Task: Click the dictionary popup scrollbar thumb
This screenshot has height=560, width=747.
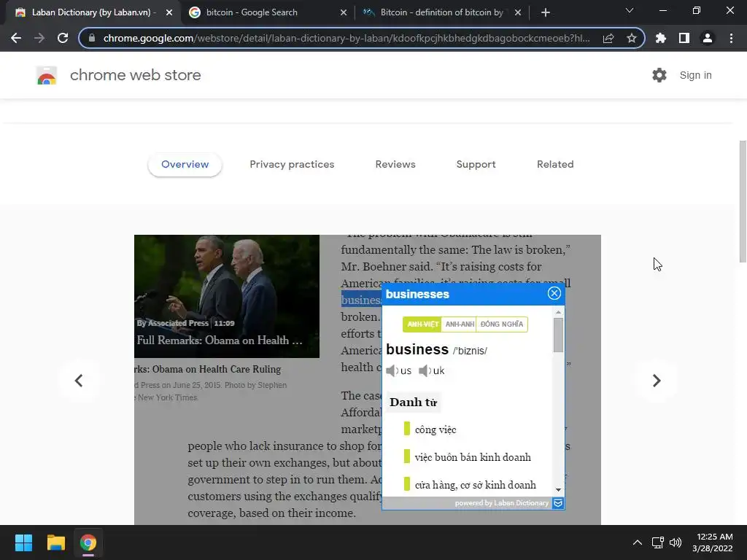Action: pos(558,335)
